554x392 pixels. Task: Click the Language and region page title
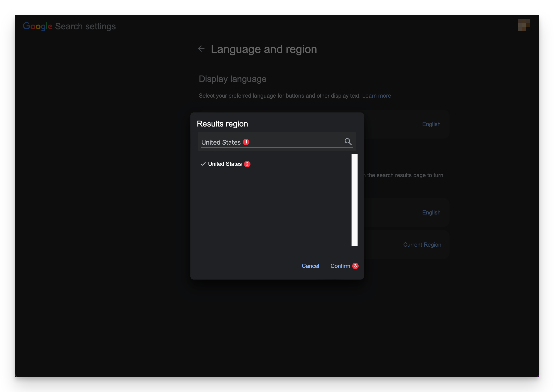(x=264, y=49)
